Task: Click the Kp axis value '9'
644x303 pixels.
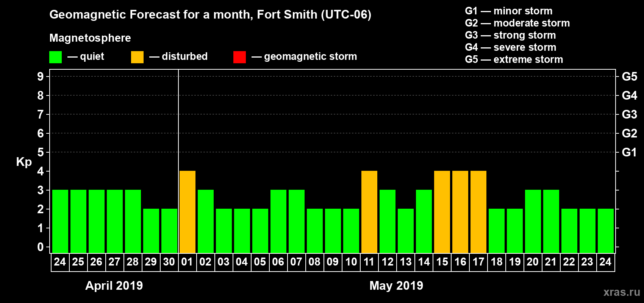Action: click(x=41, y=77)
